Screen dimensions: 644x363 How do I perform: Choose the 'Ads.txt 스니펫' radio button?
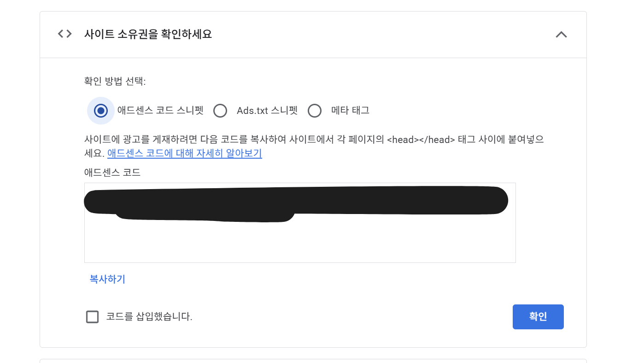[220, 111]
